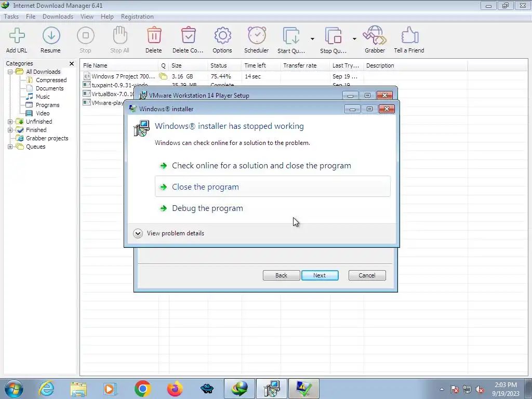Choose Close the program option
Image resolution: width=532 pixels, height=399 pixels.
coord(272,187)
